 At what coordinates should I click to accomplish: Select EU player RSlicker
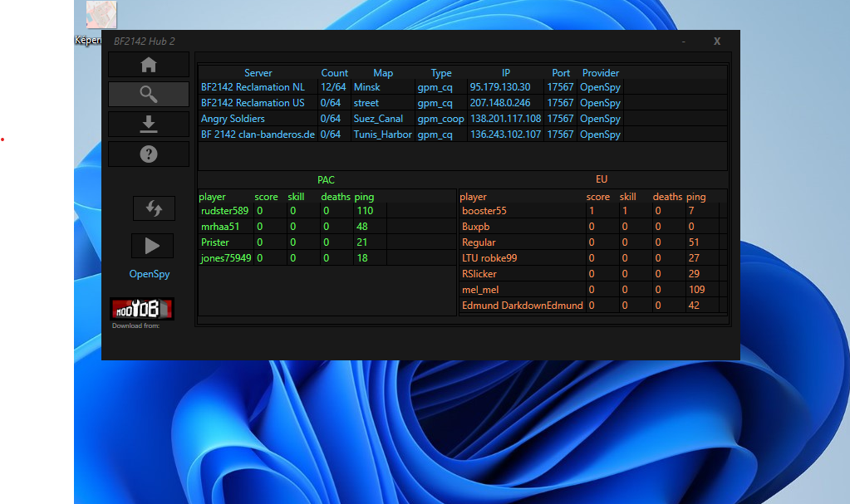[x=479, y=273]
